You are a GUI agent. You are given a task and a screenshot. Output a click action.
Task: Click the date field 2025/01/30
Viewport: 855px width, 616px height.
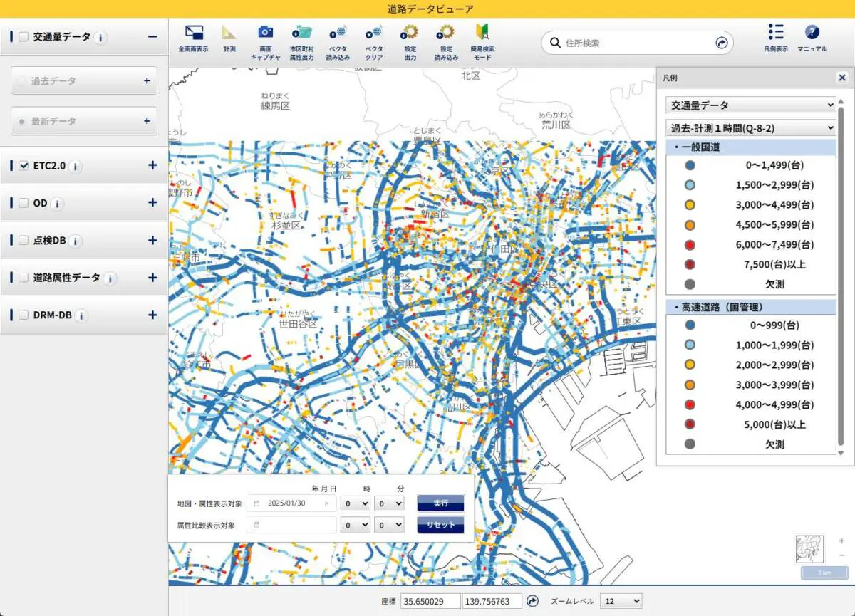click(x=291, y=503)
